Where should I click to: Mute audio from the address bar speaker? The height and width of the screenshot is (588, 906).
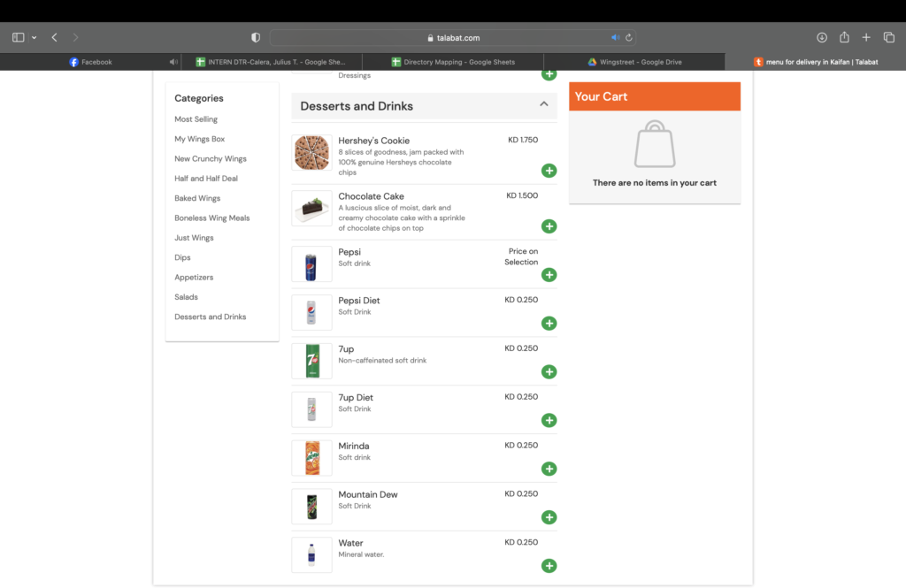point(615,38)
